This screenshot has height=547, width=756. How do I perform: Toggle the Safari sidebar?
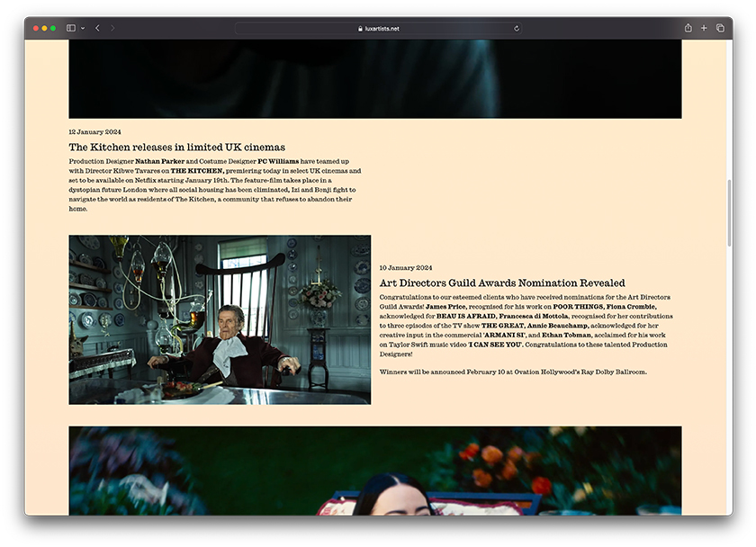[x=71, y=28]
